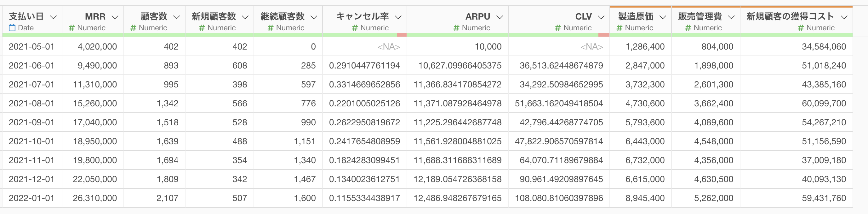Select the MRR column header name

click(x=95, y=16)
